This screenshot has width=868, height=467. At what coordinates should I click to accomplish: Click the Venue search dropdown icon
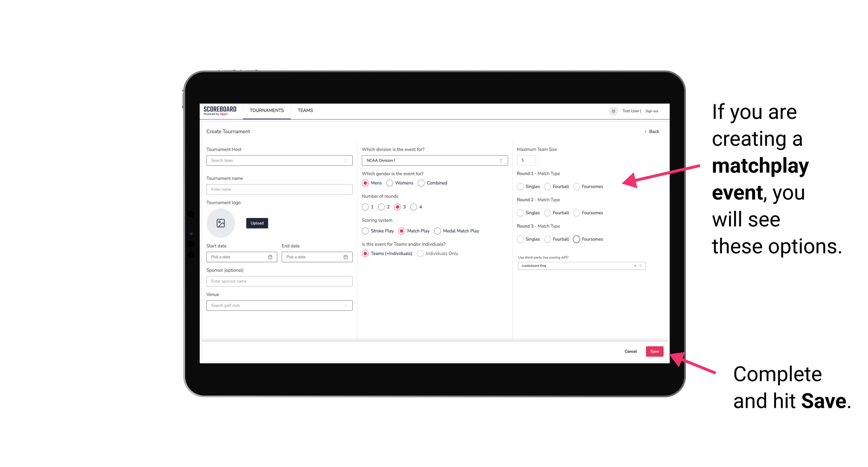[345, 305]
